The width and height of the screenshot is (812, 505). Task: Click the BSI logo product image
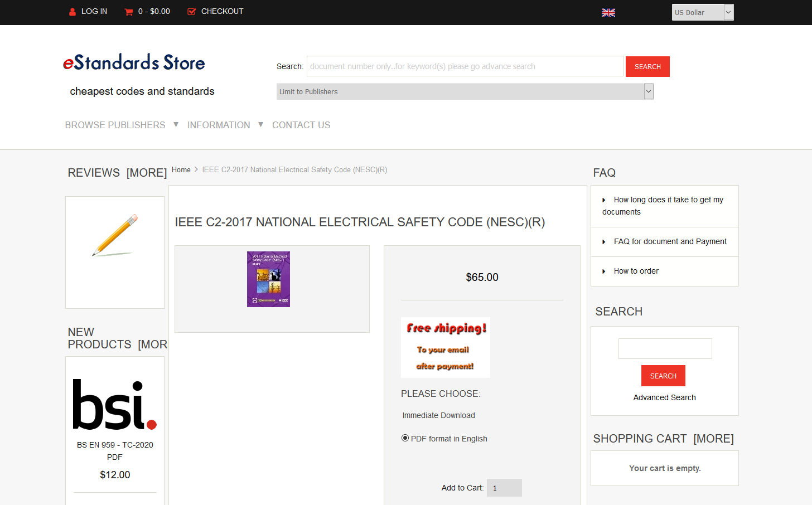click(x=115, y=405)
